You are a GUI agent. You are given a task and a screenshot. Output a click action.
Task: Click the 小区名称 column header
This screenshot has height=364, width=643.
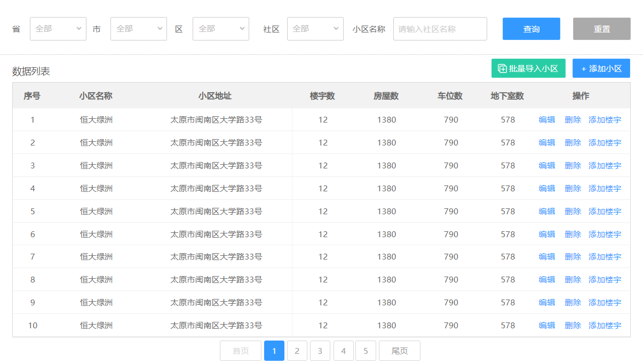(x=96, y=96)
